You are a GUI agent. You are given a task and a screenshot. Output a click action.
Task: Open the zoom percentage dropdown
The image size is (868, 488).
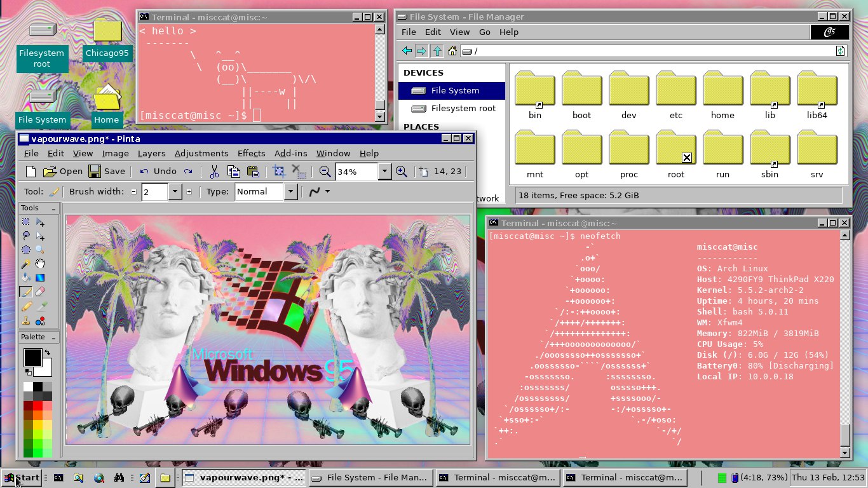tap(384, 172)
